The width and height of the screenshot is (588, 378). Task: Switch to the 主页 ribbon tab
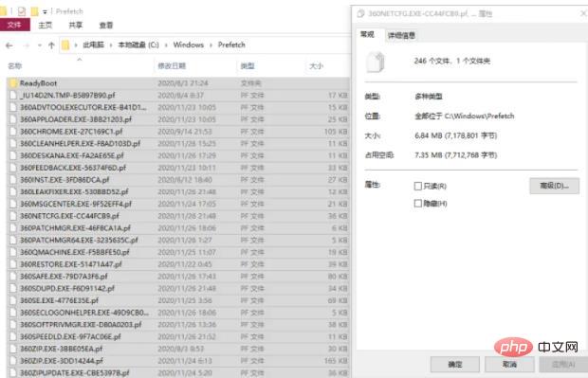(45, 25)
